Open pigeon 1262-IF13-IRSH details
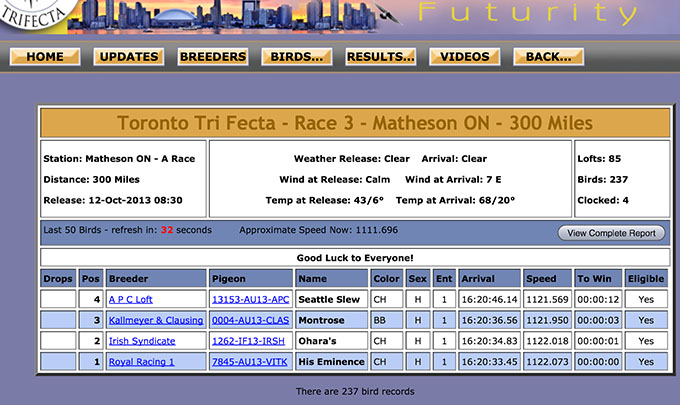Viewport: 680px width, 405px height. pos(250,341)
